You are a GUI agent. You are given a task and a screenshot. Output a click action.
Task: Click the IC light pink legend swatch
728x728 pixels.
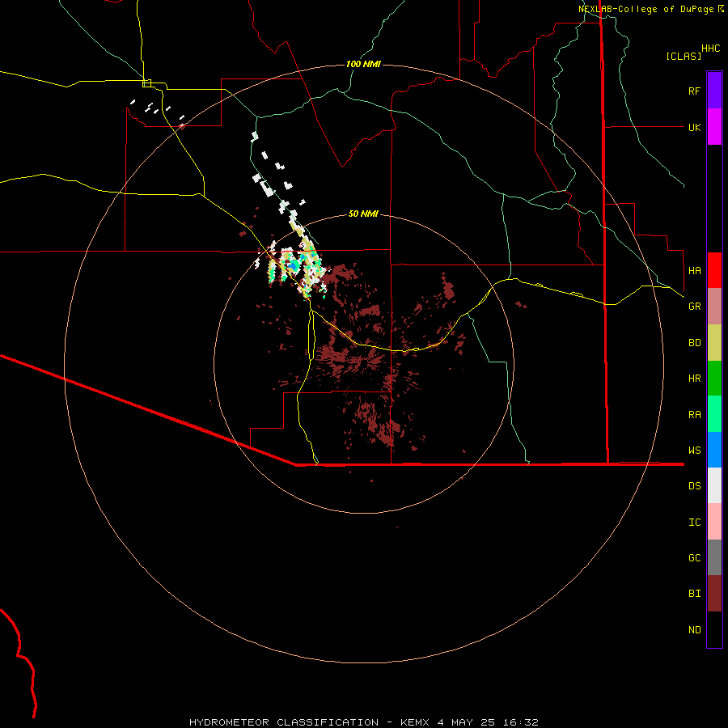(x=714, y=522)
